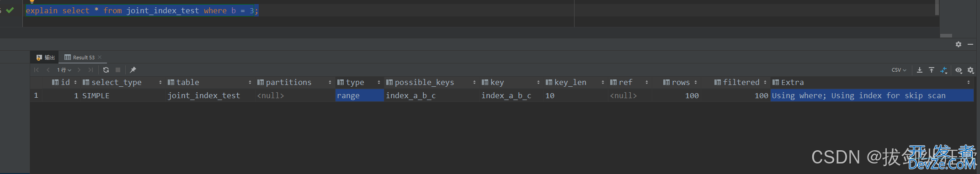This screenshot has width=980, height=174.
Task: Select the range cell in type column
Action: [359, 95]
